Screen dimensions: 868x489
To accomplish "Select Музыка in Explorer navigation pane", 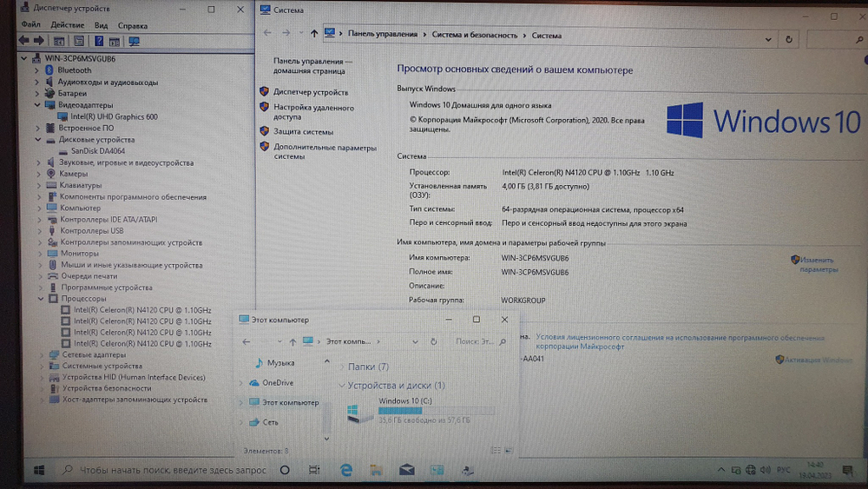I will coord(280,363).
